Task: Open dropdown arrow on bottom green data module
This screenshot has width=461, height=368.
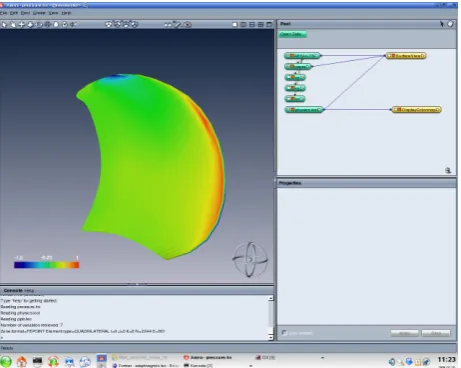Action: point(320,109)
